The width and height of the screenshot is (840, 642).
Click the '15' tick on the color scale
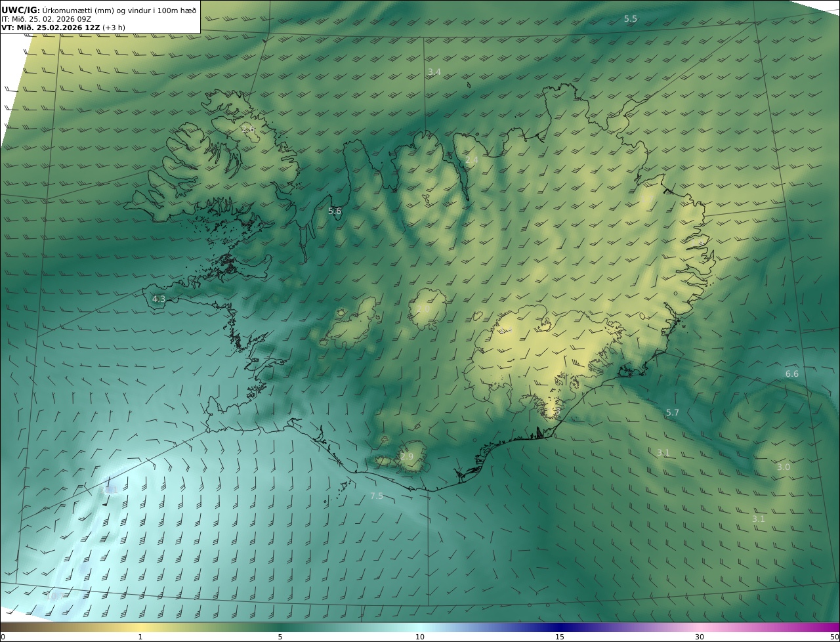(x=560, y=637)
